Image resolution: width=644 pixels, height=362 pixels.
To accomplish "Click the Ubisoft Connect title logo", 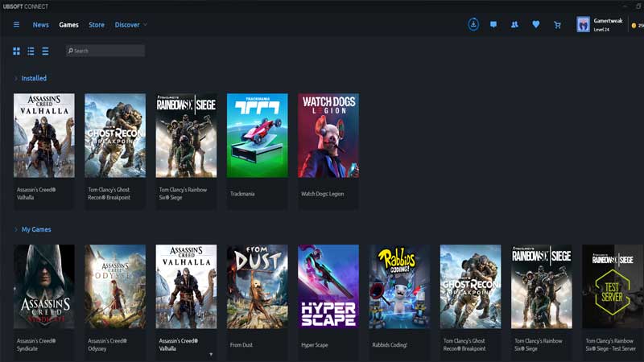I will 26,6.
